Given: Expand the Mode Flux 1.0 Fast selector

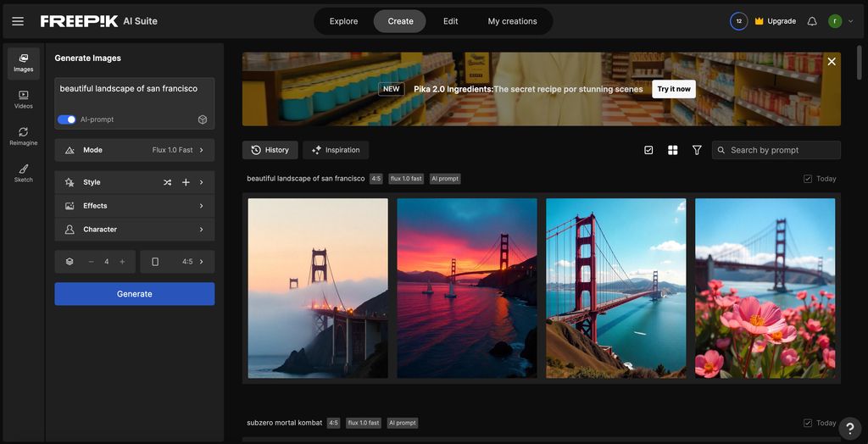Looking at the screenshot, I should coord(135,150).
